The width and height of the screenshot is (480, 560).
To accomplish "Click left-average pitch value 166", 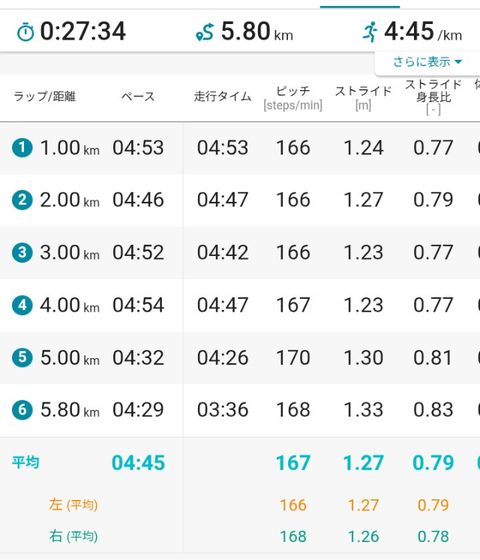I will (x=293, y=505).
